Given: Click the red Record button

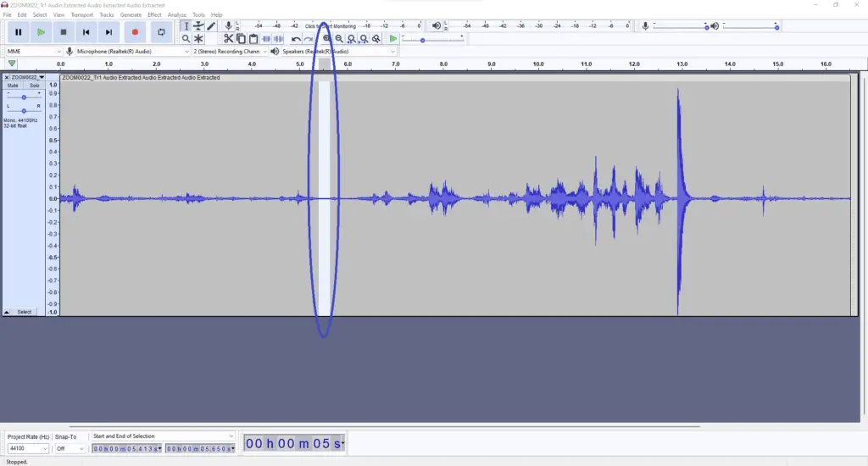Looking at the screenshot, I should (135, 32).
